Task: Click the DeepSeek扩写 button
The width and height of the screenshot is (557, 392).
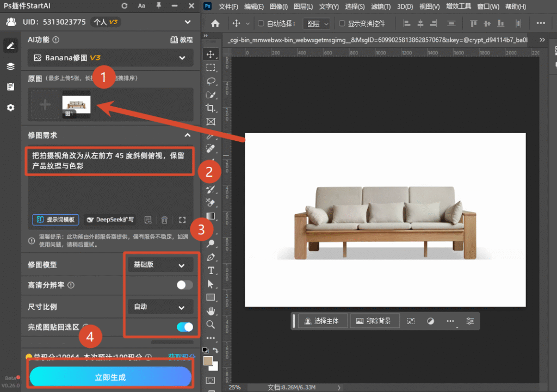Action: point(110,220)
